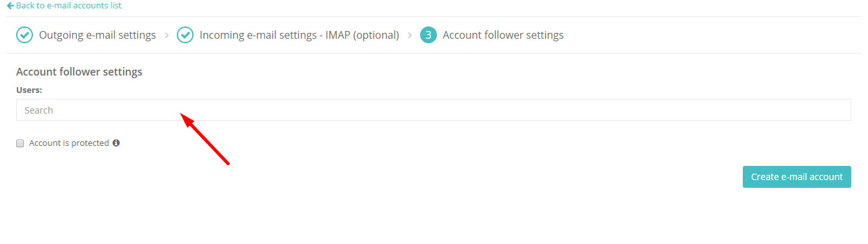Go to the Outgoing e-mail settings step
This screenshot has width=868, height=244.
point(97,35)
